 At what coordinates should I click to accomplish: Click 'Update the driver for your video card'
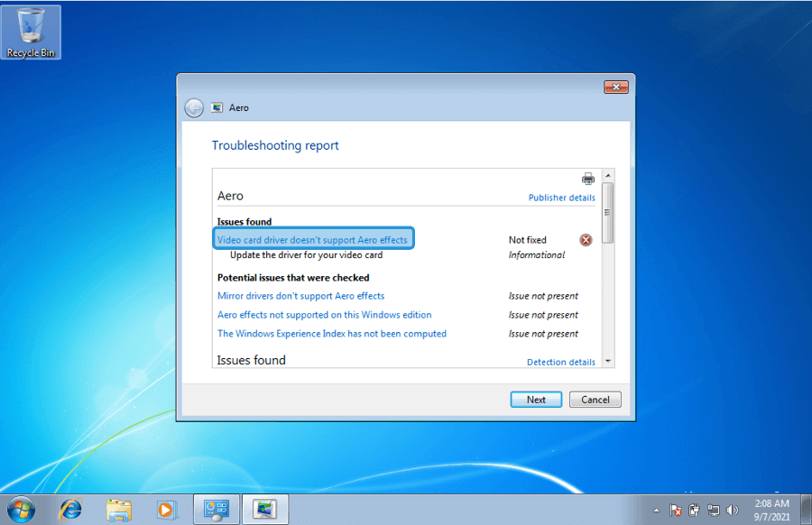pos(306,254)
